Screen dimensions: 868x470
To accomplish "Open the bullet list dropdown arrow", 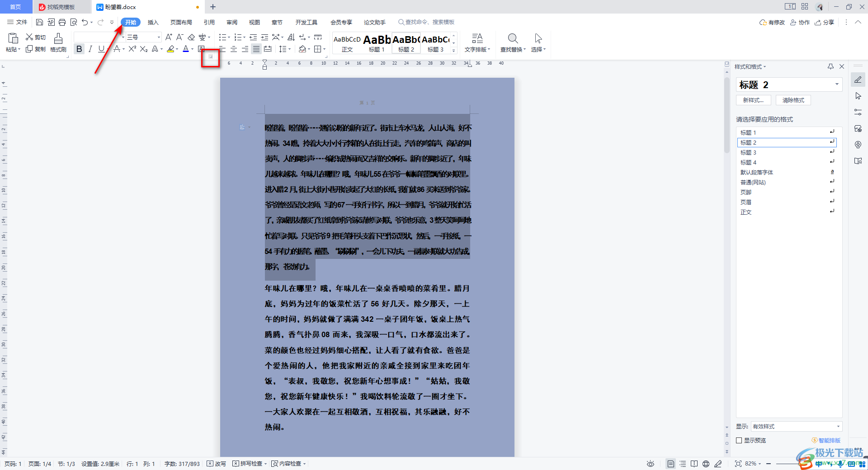I will [x=229, y=37].
